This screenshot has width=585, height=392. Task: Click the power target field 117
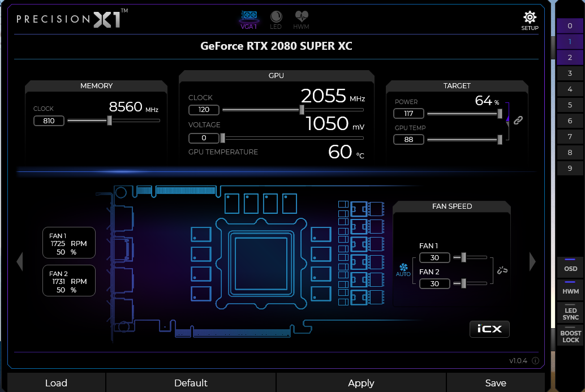click(408, 113)
